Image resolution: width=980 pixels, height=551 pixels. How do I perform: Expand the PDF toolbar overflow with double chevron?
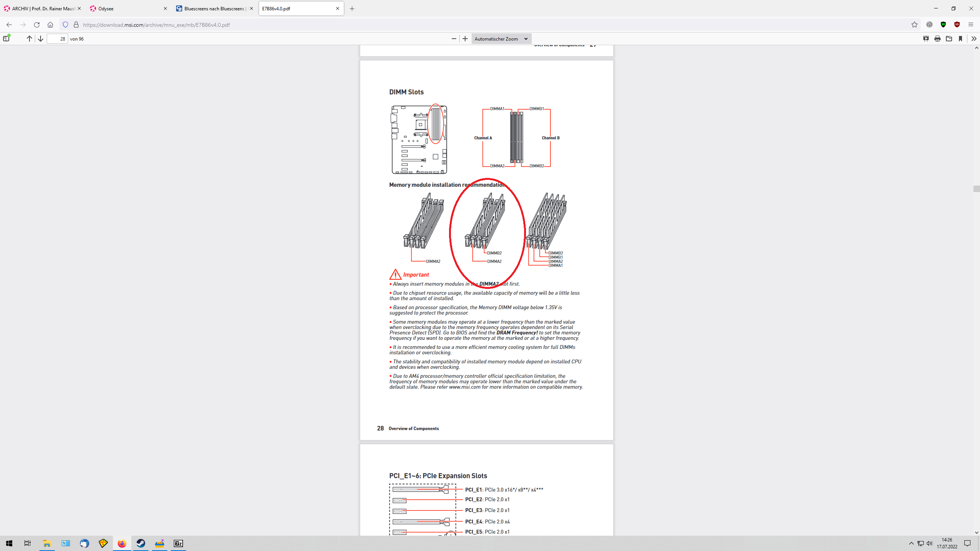[x=973, y=39]
